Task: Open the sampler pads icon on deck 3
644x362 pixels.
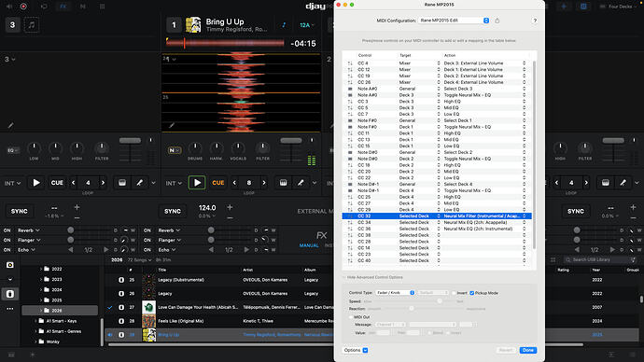Action: tap(122, 183)
